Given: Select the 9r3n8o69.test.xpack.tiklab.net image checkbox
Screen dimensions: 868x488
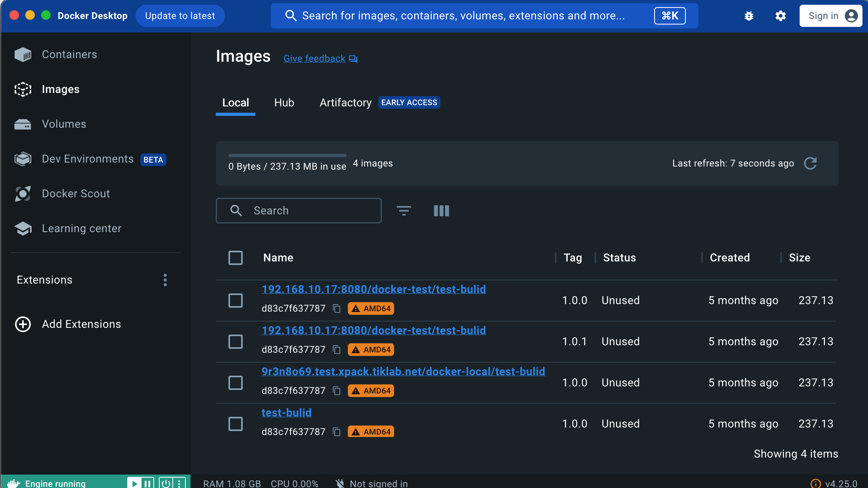Looking at the screenshot, I should 236,383.
